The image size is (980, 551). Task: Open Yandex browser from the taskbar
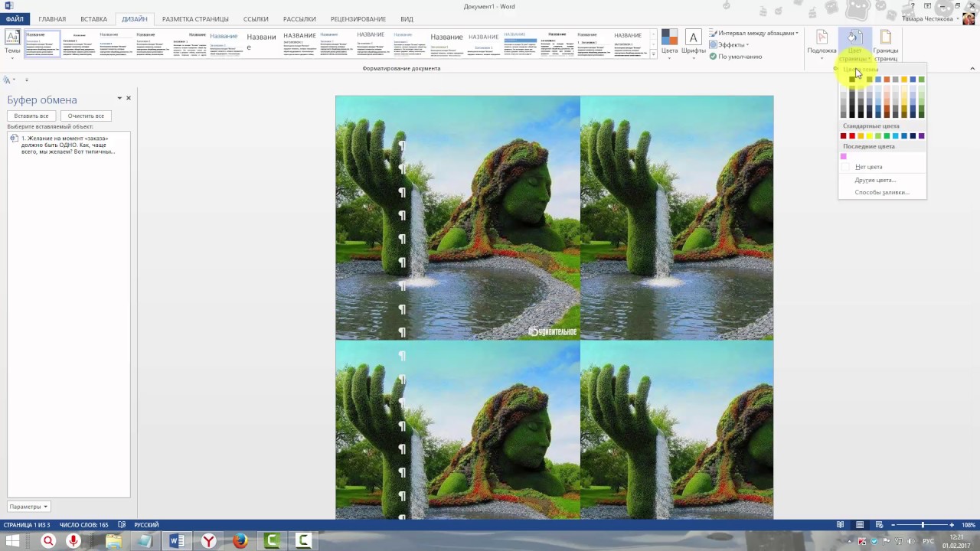(x=208, y=541)
